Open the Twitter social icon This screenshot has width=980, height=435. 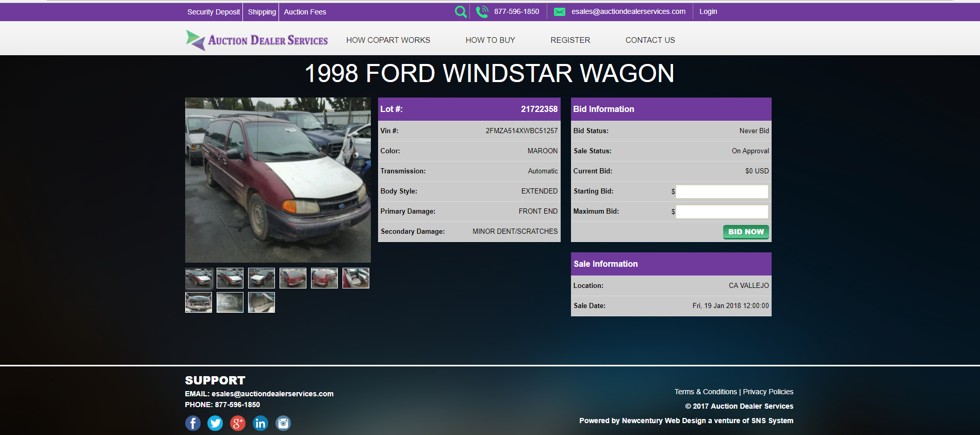coord(215,423)
